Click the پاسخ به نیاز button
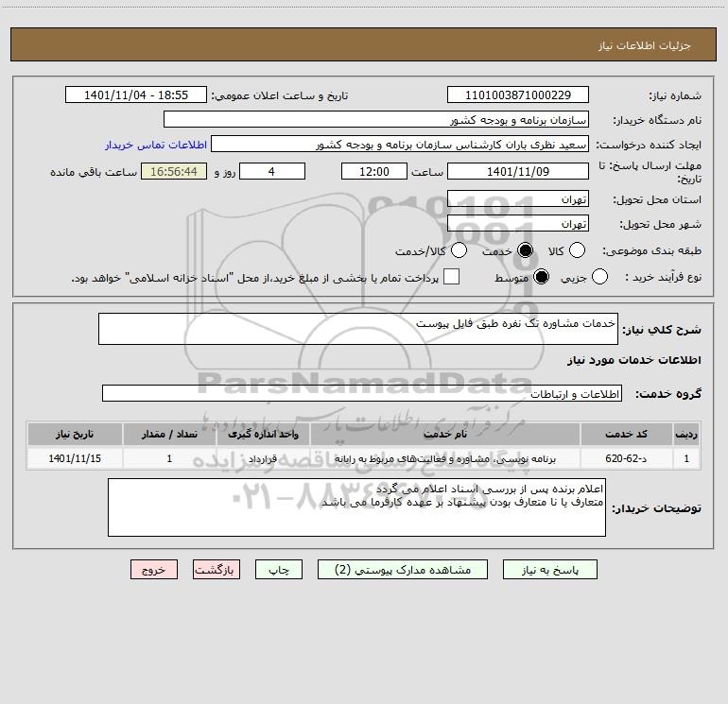The image size is (728, 704). [x=550, y=570]
